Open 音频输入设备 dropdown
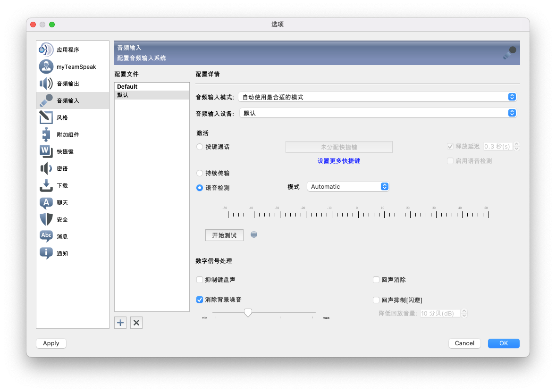This screenshot has width=556, height=392. (377, 113)
